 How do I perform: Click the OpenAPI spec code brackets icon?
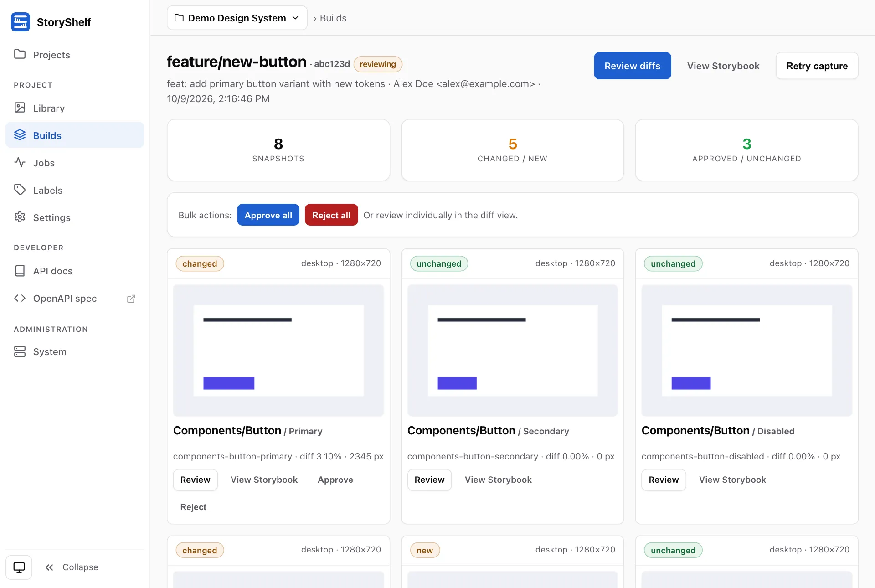[20, 298]
